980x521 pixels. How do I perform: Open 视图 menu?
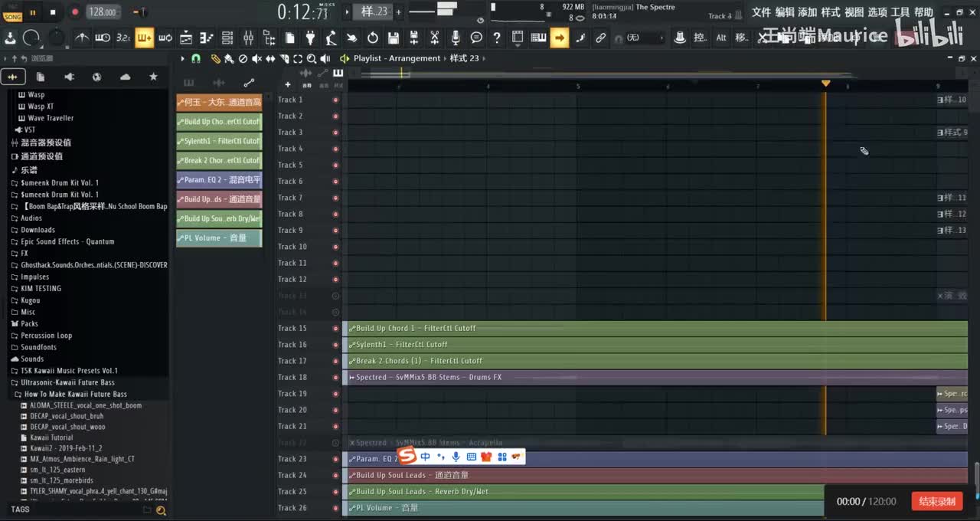click(x=854, y=12)
